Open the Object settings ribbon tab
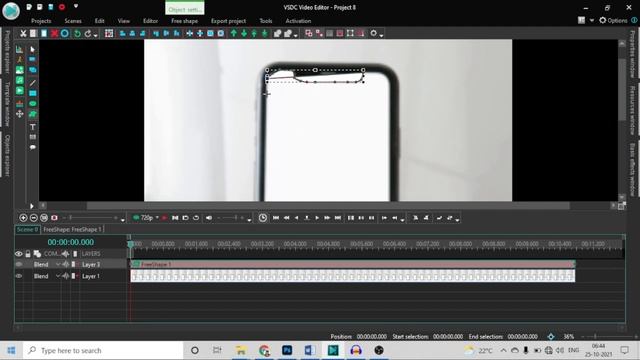This screenshot has width=640, height=360. click(184, 9)
